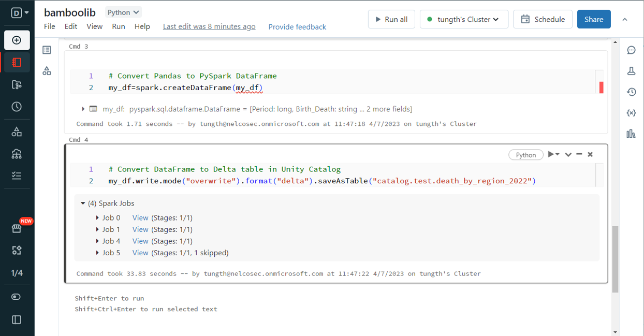Open the Run menu
This screenshot has height=336, width=644.
[x=119, y=26]
